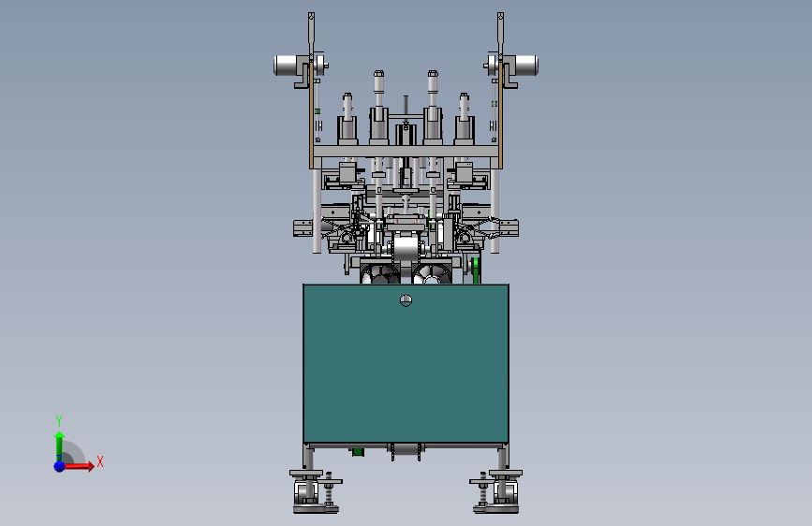Select the horizontal grey crossbeam plate
The width and height of the screenshot is (812, 526).
pos(406,152)
